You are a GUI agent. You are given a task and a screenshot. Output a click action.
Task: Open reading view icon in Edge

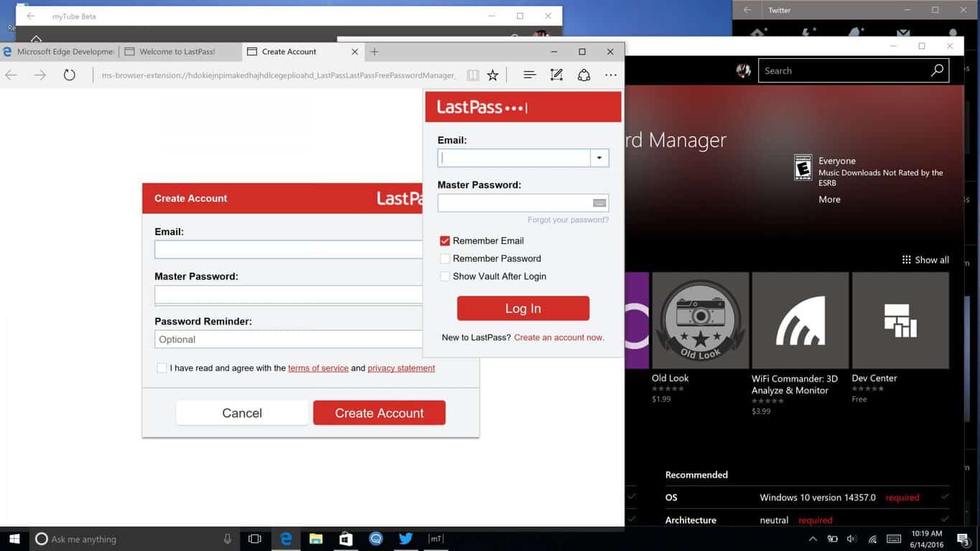click(472, 75)
